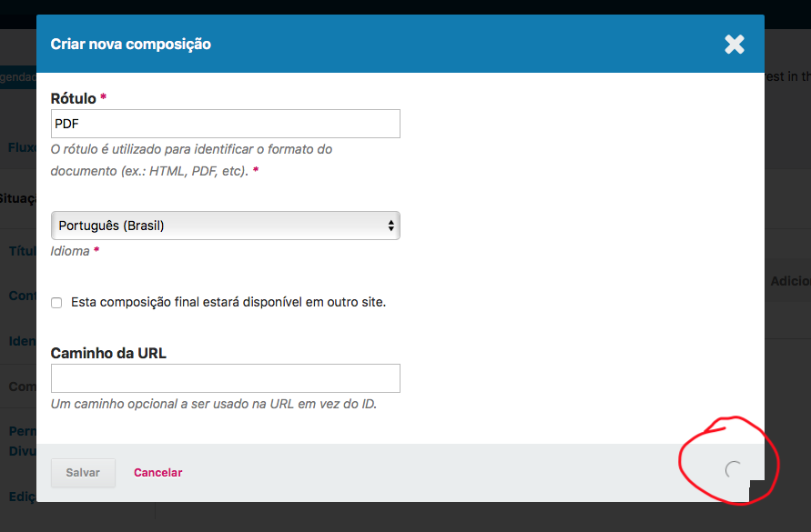Click the Caminho da URL label

pos(108,353)
